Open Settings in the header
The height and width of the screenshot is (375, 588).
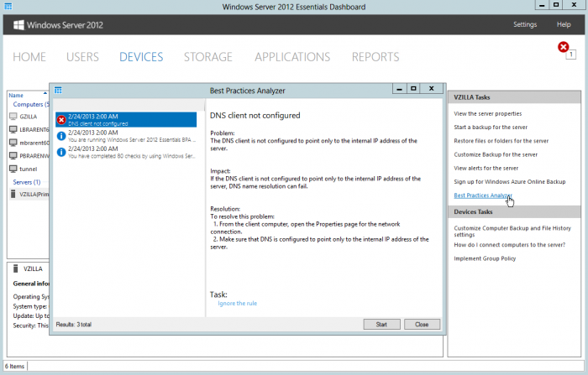[525, 24]
